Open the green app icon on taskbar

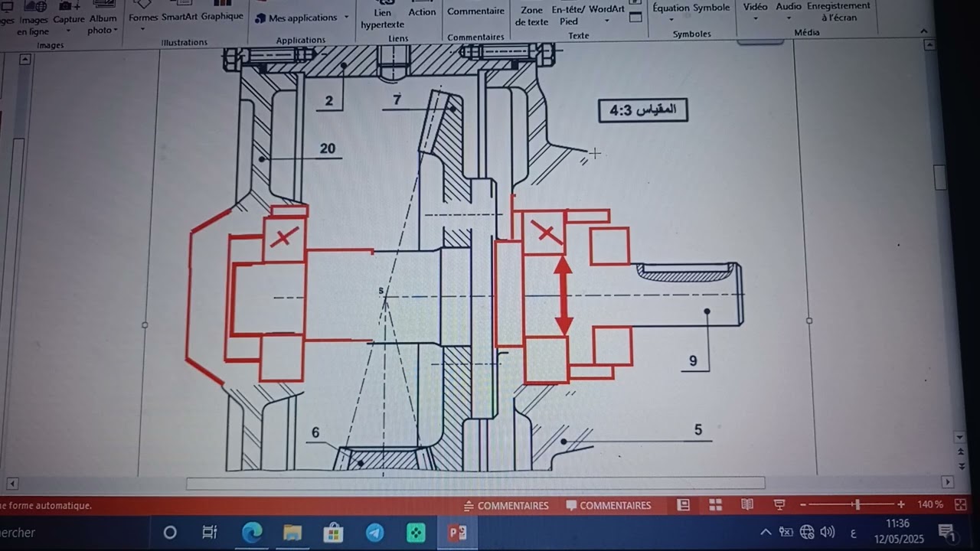coord(416,533)
